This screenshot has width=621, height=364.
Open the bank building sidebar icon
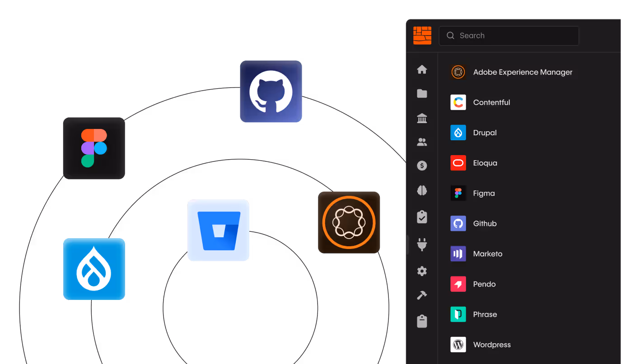coord(422,118)
